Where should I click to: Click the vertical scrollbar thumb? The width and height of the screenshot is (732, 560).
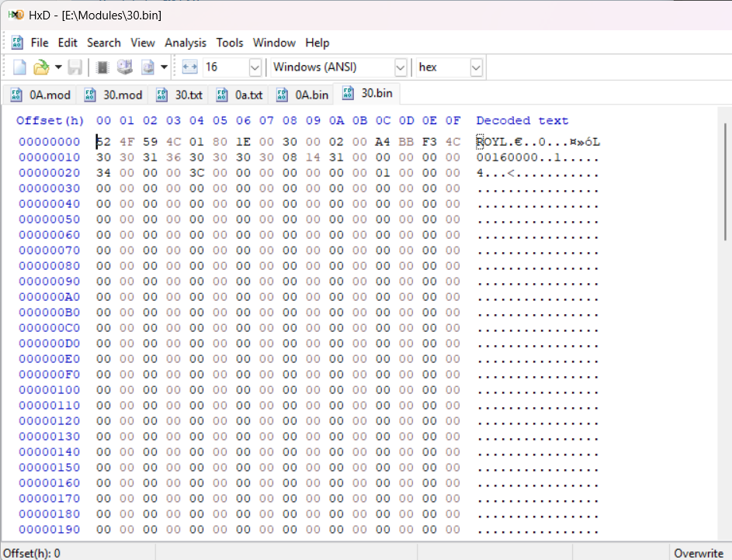coord(726,181)
